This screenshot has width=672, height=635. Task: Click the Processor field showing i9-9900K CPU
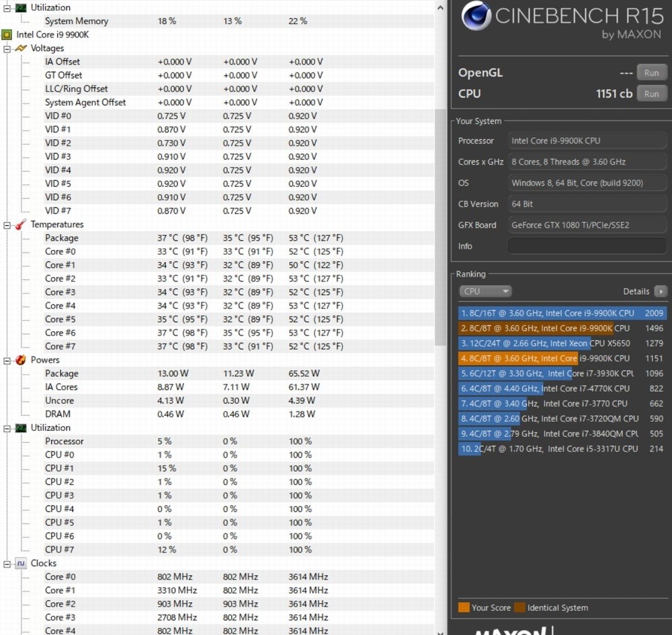(x=587, y=140)
